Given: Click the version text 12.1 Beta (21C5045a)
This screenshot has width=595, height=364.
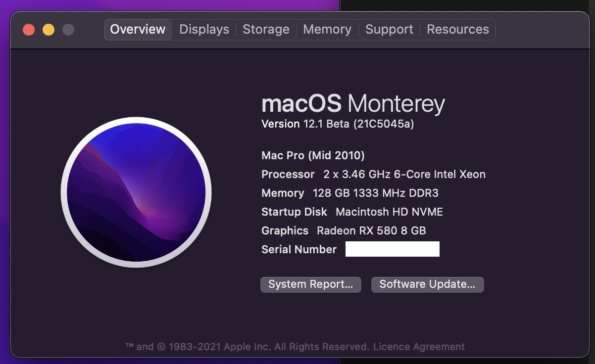Looking at the screenshot, I should point(358,124).
